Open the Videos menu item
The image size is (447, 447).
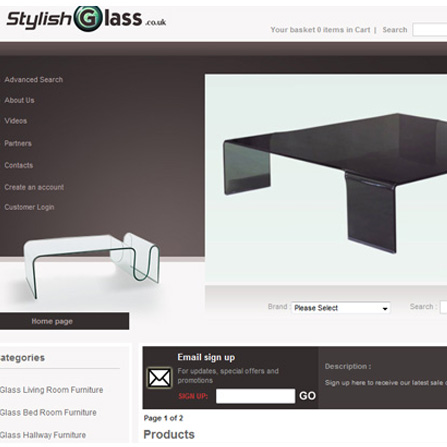16,121
